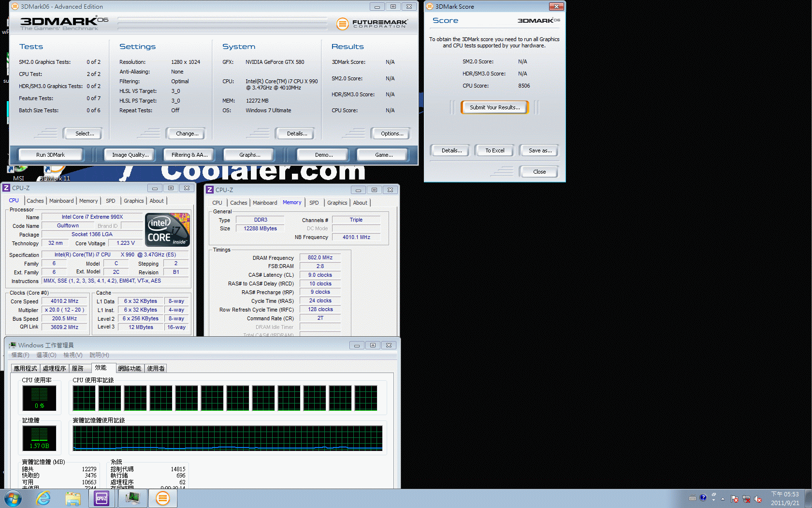Click the Intel Core i7 logo in CPU-Z
Image resolution: width=812 pixels, height=508 pixels.
[x=168, y=230]
